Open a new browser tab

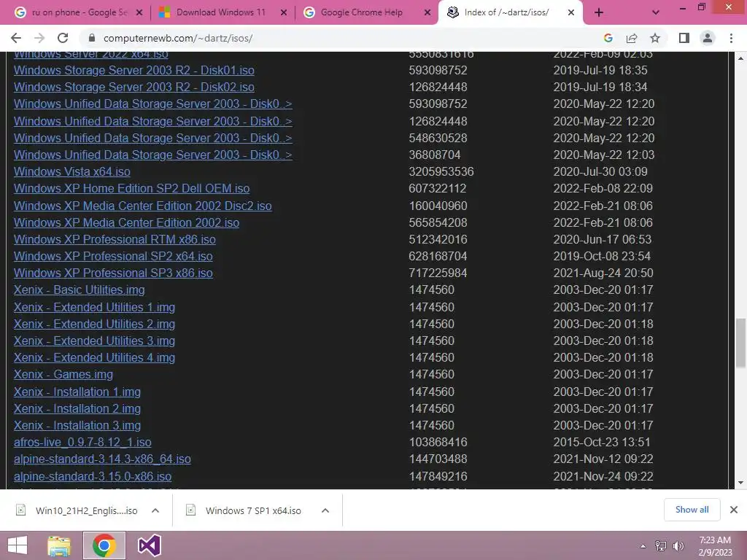coord(599,13)
